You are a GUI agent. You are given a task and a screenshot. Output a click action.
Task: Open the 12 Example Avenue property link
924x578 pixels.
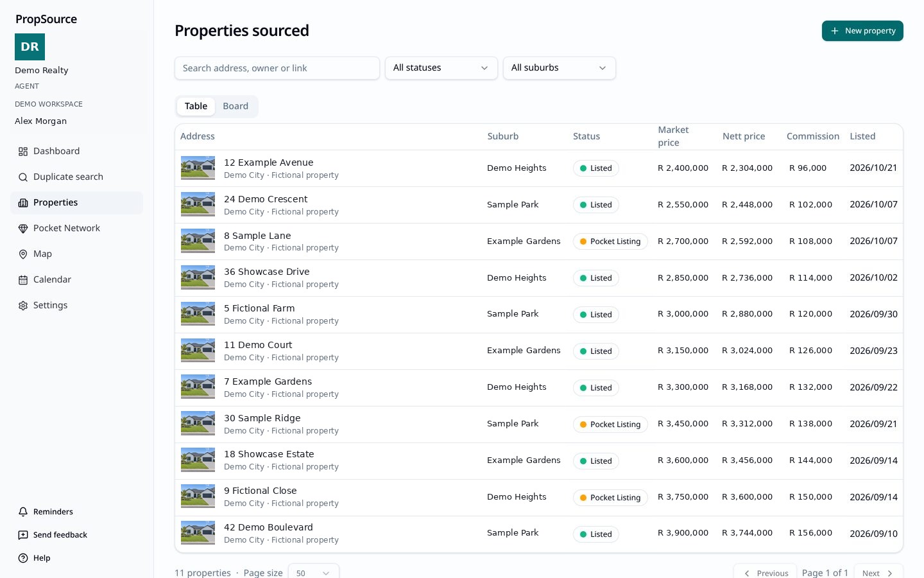click(x=269, y=163)
